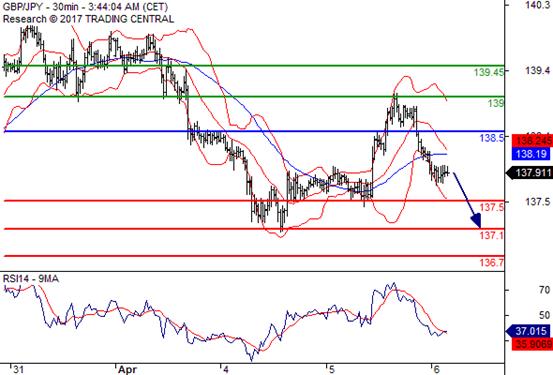Click the 31 date axis label
This screenshot has height=375, width=553.
[x=18, y=370]
